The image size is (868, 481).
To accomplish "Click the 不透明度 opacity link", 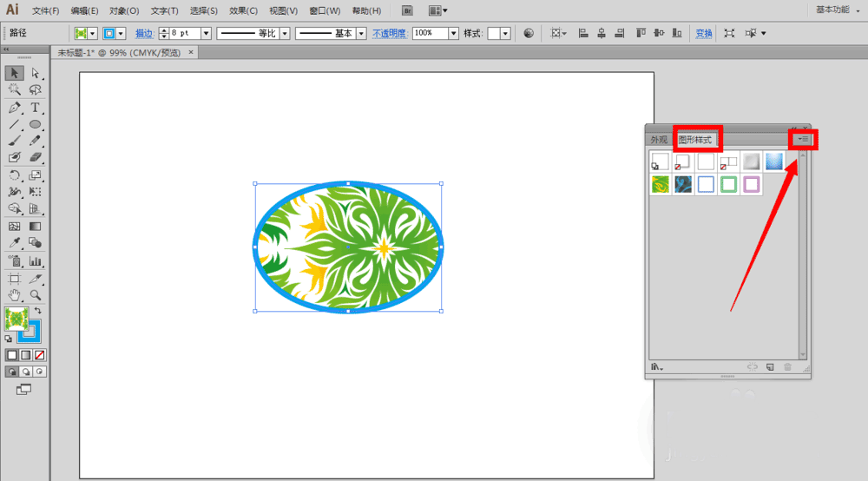I will [x=390, y=34].
